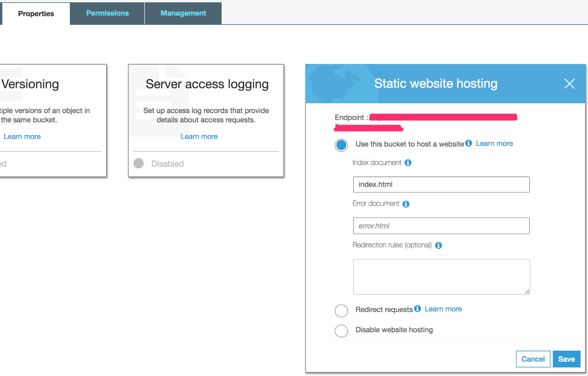
Task: Select the Redirect requests option
Action: pos(341,311)
